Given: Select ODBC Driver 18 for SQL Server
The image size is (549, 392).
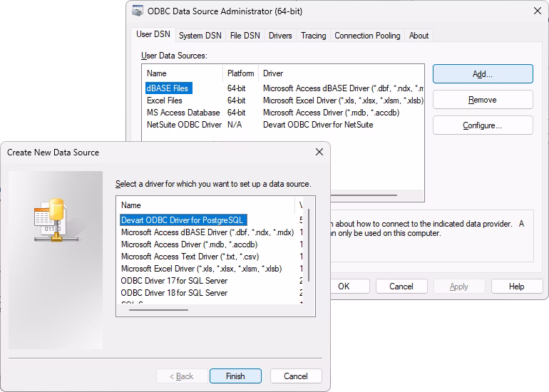Looking at the screenshot, I should click(x=174, y=293).
